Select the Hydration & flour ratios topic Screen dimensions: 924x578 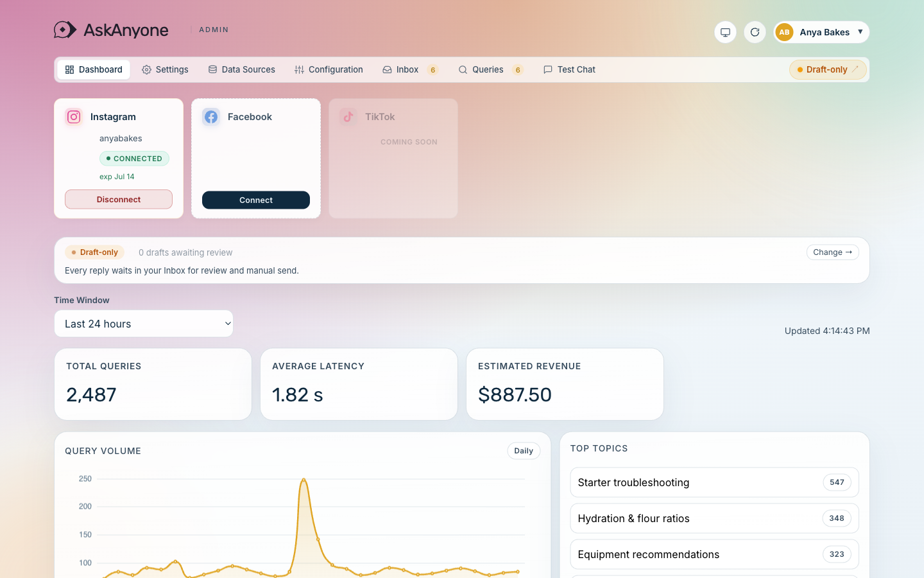(714, 518)
